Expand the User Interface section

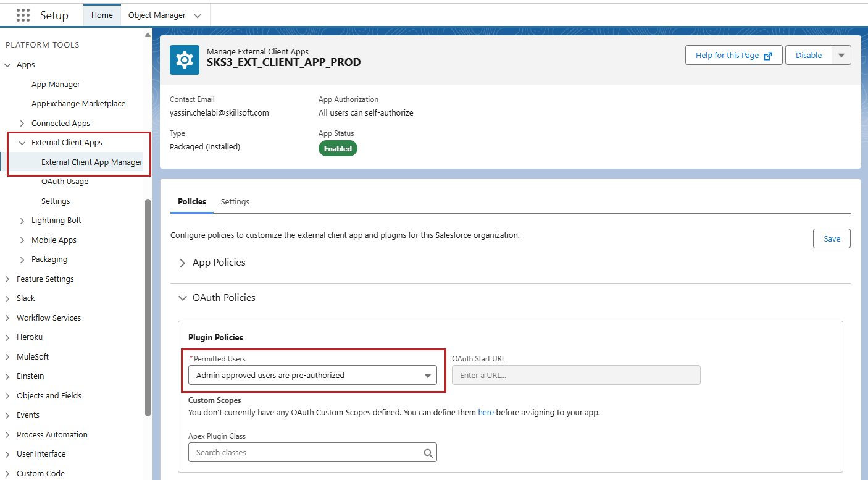pyautogui.click(x=7, y=454)
